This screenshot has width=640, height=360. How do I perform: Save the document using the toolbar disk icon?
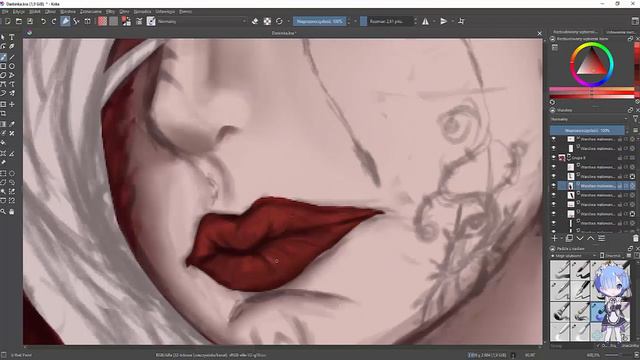click(30, 21)
